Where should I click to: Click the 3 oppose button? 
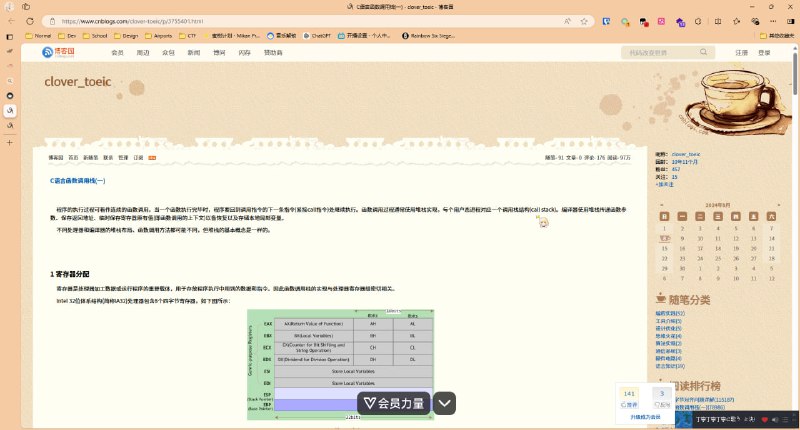662,398
